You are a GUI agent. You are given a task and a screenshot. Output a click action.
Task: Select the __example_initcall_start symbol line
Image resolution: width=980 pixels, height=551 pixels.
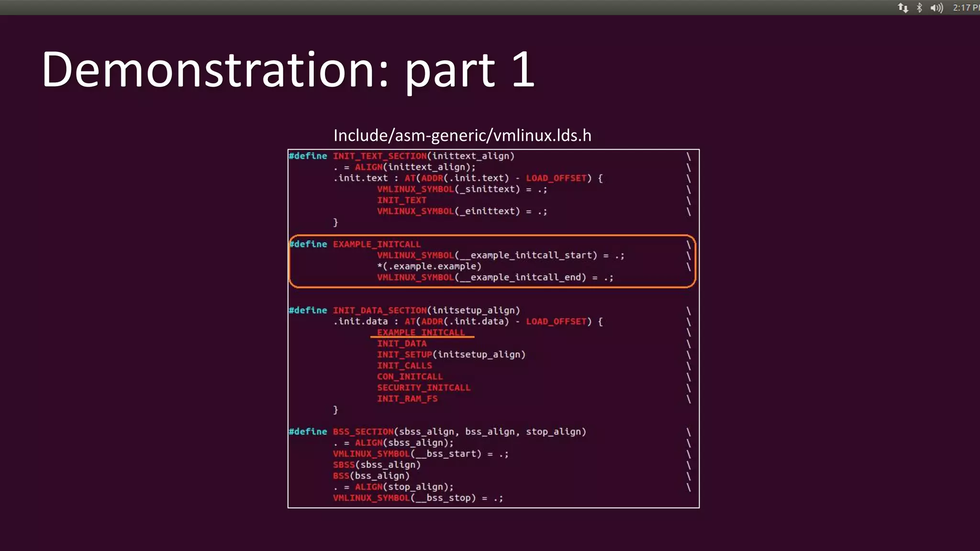(x=501, y=255)
